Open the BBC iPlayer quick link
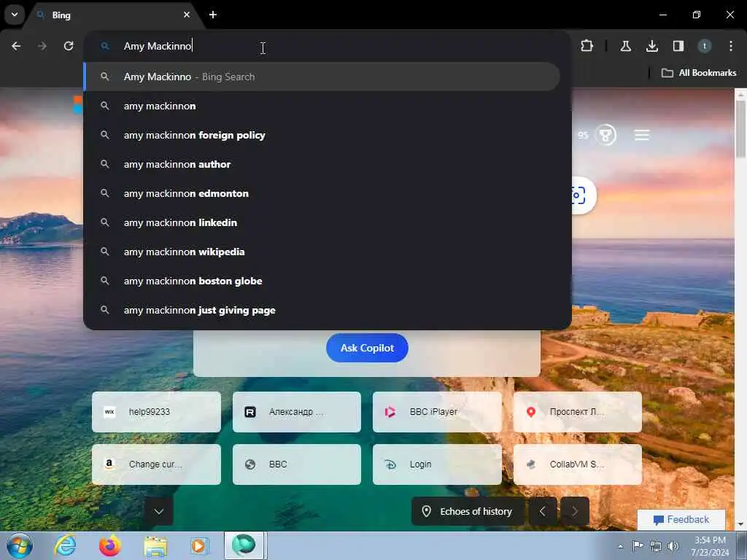Image resolution: width=747 pixels, height=560 pixels. [437, 412]
